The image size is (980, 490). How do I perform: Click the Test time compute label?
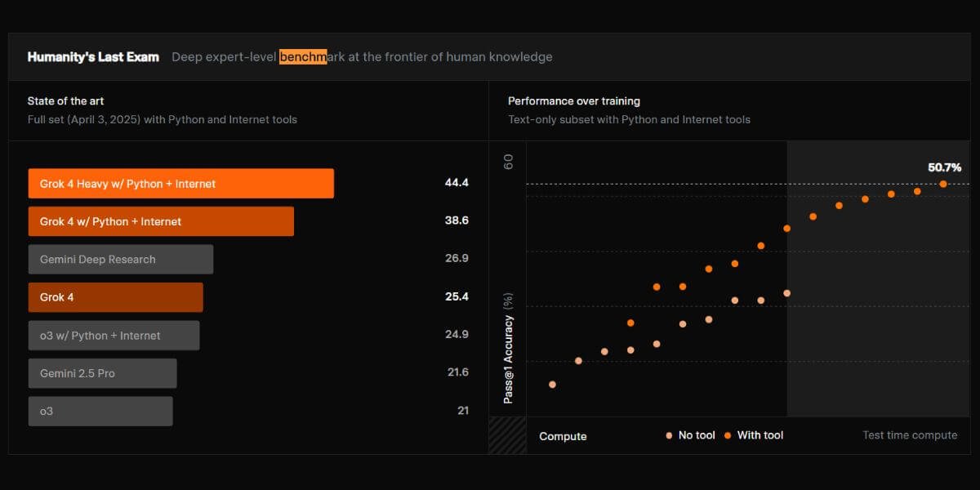pos(910,435)
